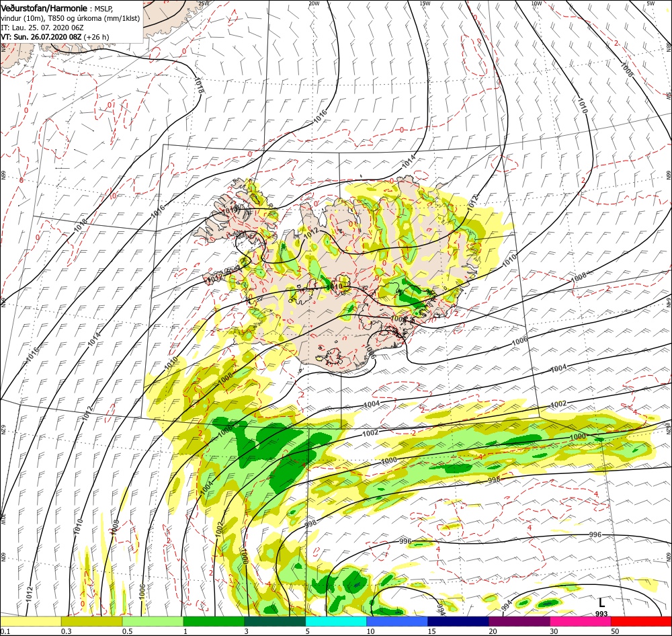The height and width of the screenshot is (636, 672).
Task: Click the 'VT: Sun. 26.07.2020 08Z' text
Action: click(41, 37)
